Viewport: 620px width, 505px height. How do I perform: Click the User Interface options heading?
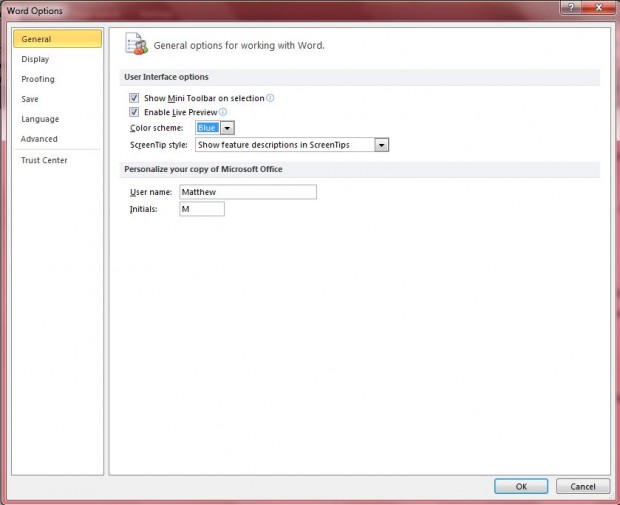tap(166, 77)
